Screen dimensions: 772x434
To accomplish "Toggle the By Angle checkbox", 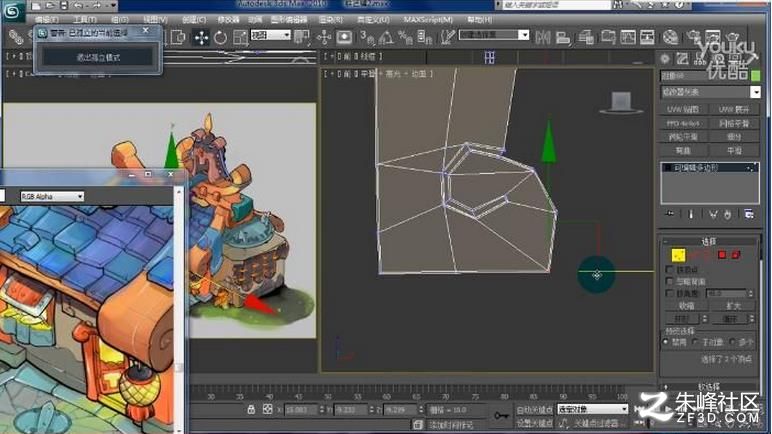I will click(670, 293).
